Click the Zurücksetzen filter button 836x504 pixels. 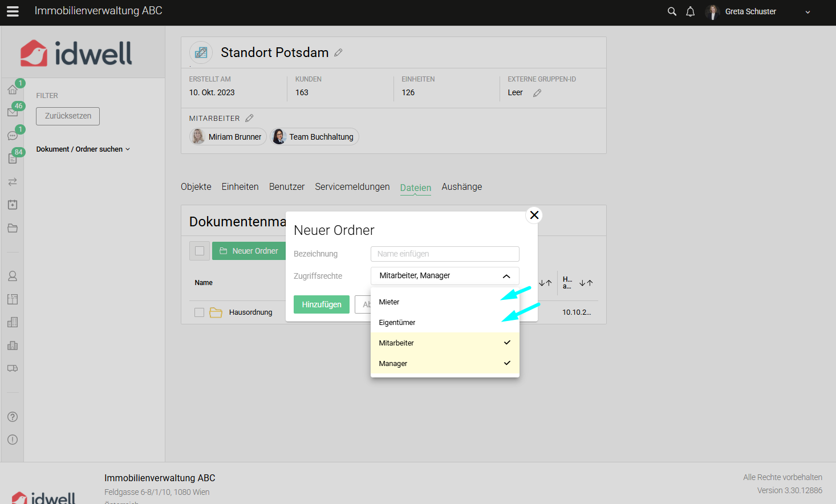[x=68, y=116]
